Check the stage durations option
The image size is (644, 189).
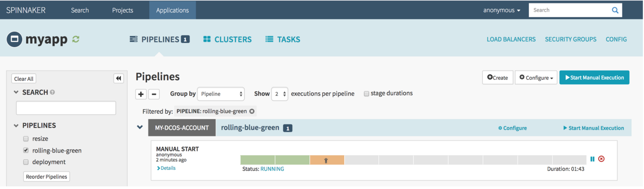pyautogui.click(x=366, y=94)
